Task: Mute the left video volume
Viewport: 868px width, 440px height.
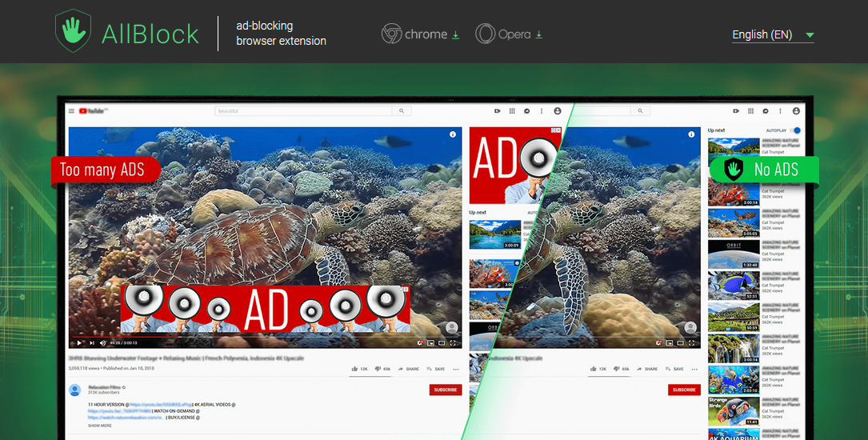Action: coord(102,343)
